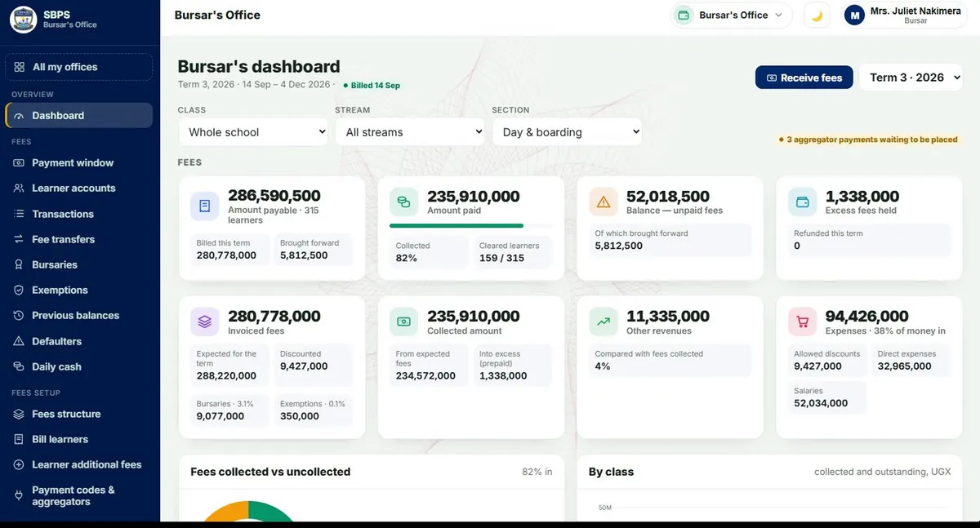Open the Section dropdown showing Day & boarding
Image resolution: width=980 pixels, height=528 pixels.
(567, 132)
